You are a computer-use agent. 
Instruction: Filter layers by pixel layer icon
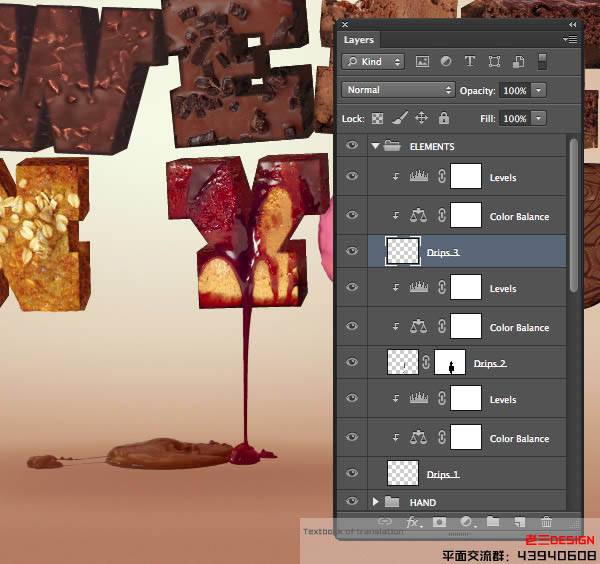422,62
